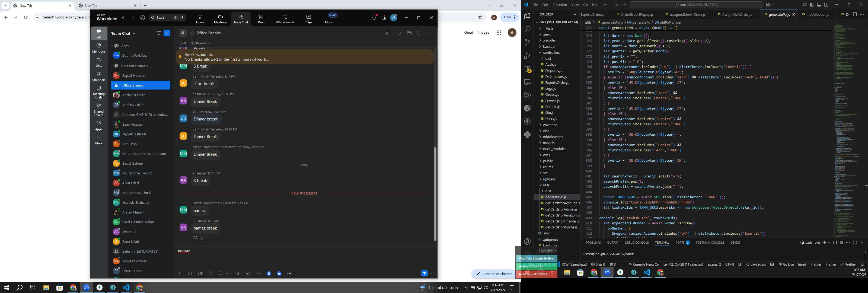Image resolution: width=868 pixels, height=293 pixels.
Task: Start video meeting in Office Breaks
Action: pos(400,33)
